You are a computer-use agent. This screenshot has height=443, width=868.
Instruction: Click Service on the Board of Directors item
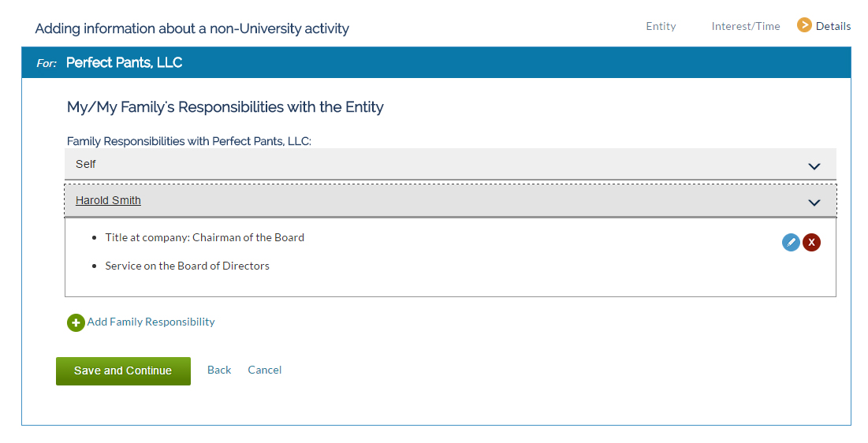point(187,266)
